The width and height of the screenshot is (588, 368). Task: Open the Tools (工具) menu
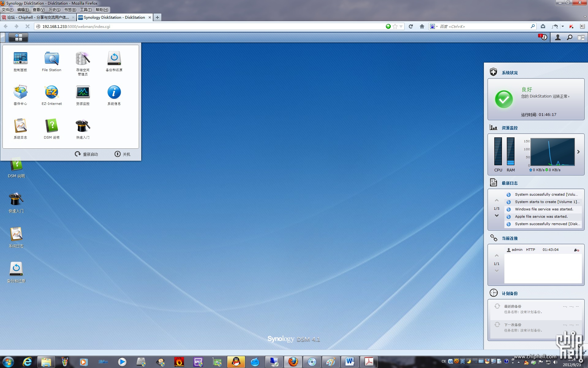[x=86, y=10]
